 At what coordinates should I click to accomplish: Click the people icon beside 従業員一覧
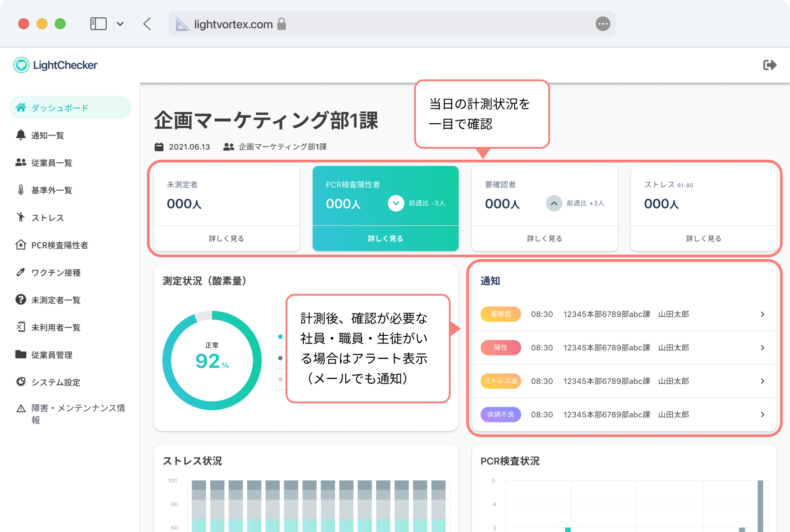click(x=21, y=162)
